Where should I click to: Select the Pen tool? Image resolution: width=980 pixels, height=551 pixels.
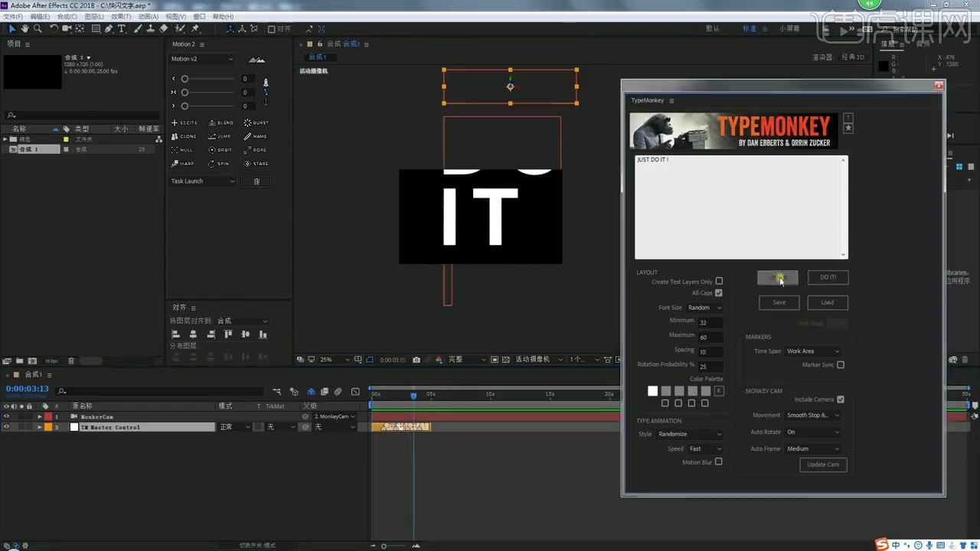pyautogui.click(x=109, y=29)
